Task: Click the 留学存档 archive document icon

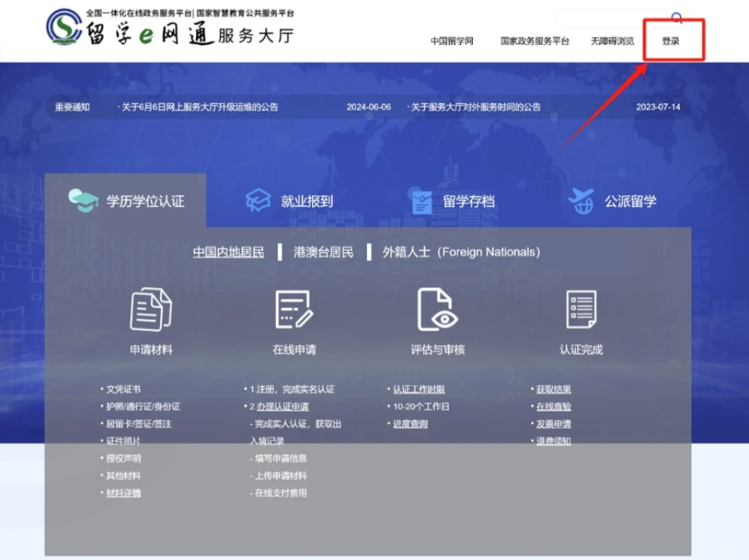Action: tap(422, 201)
